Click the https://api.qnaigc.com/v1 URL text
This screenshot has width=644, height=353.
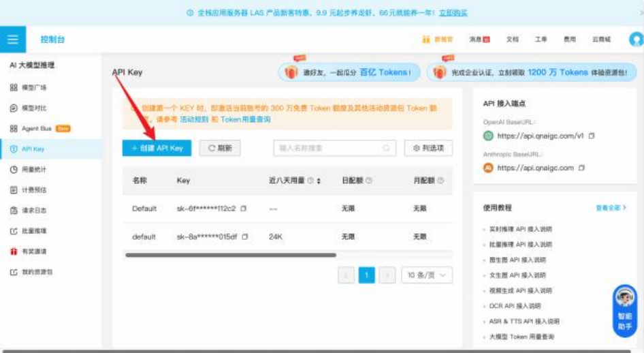(540, 136)
